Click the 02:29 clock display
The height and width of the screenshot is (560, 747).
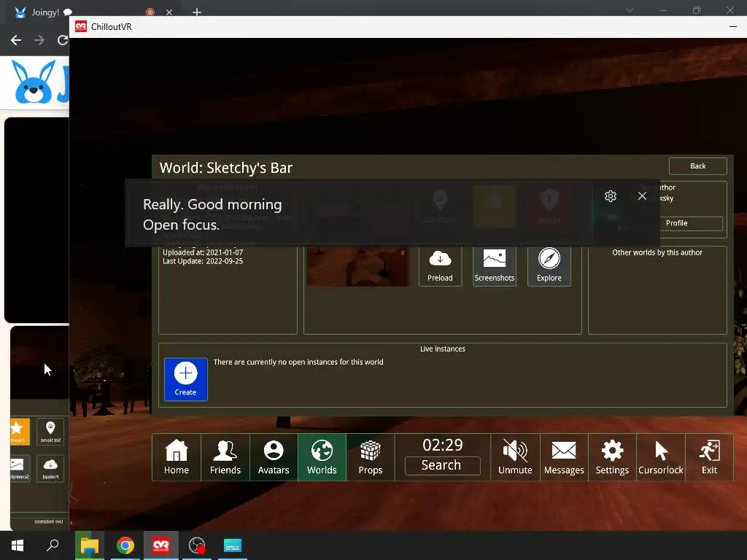tap(443, 445)
